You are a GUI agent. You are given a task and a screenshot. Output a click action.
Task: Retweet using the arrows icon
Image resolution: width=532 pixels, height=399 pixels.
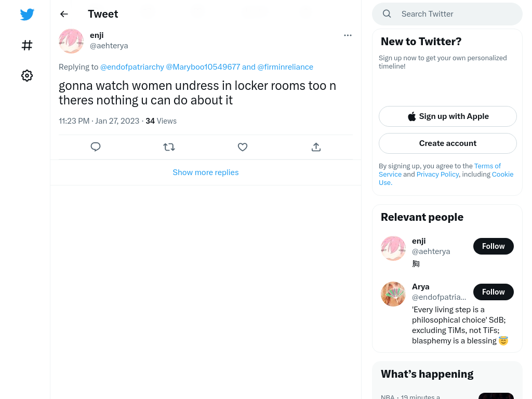(169, 147)
